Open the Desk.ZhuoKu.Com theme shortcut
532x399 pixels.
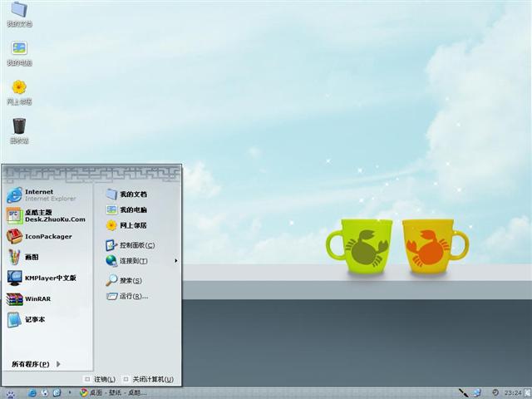pyautogui.click(x=46, y=216)
